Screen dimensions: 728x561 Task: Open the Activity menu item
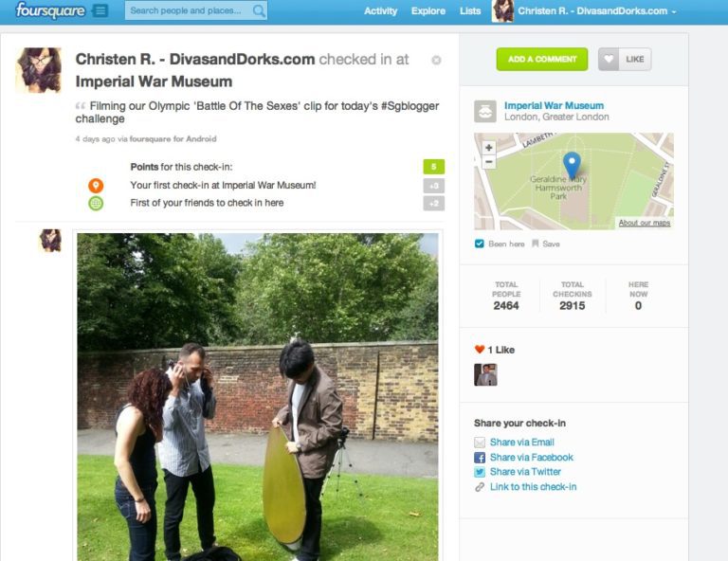point(380,11)
